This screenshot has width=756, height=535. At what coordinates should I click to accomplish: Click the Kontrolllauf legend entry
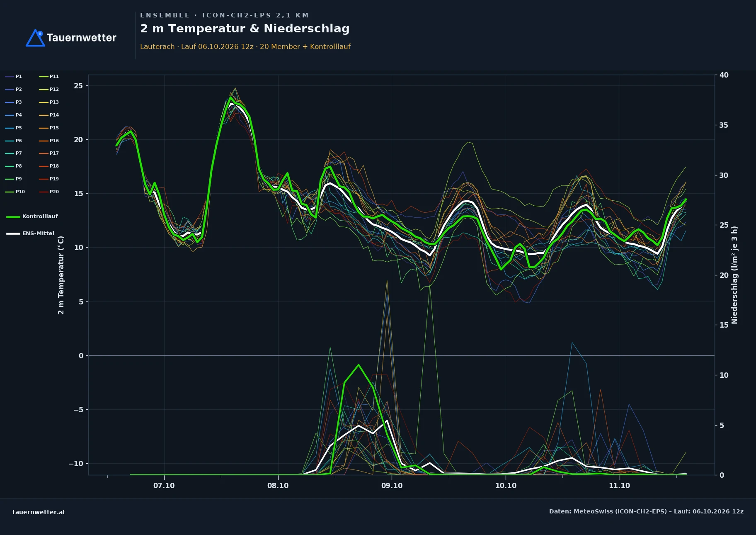(32, 216)
